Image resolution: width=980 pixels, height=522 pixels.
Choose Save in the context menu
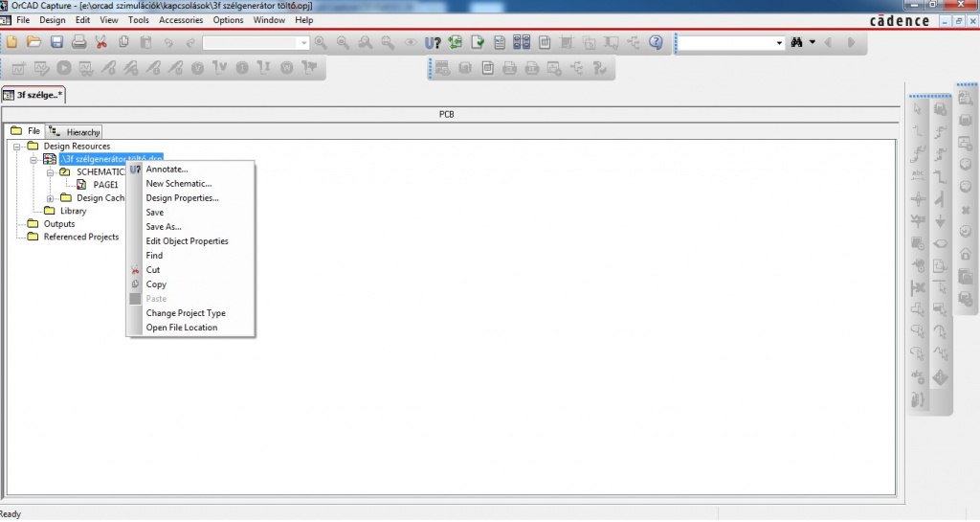(190, 213)
